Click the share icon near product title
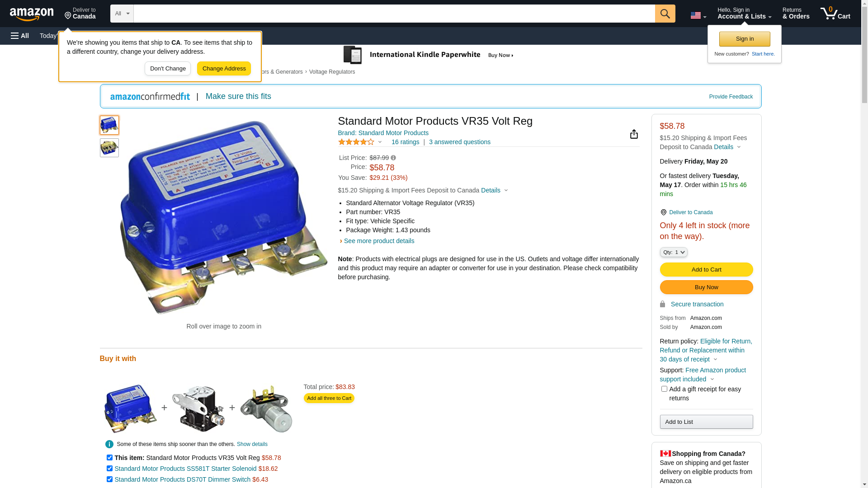The image size is (868, 488). point(634,134)
